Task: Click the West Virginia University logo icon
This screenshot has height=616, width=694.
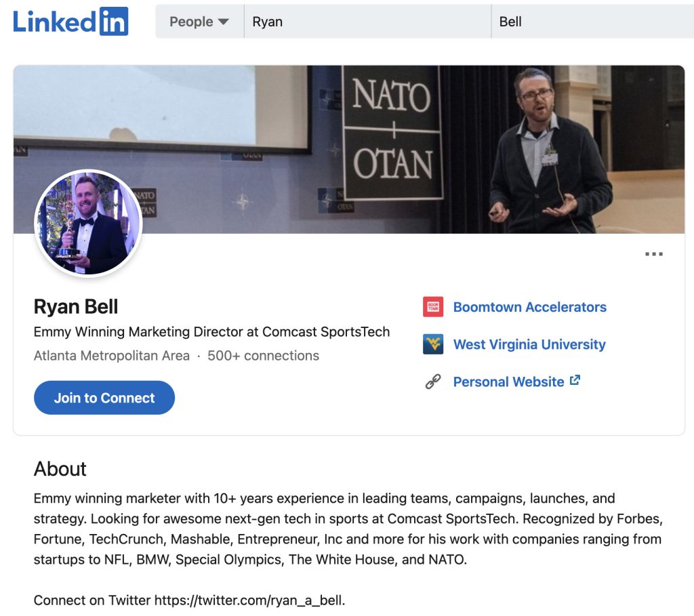Action: point(433,344)
